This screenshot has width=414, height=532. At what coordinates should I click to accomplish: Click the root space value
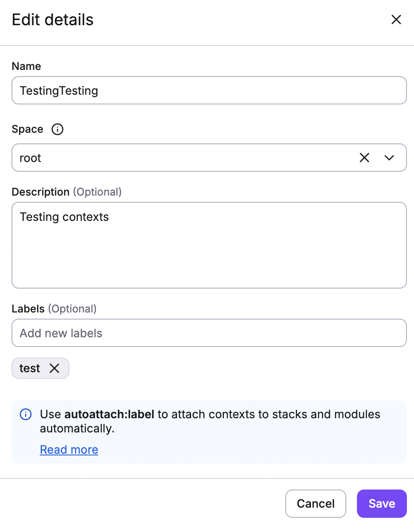[30, 158]
